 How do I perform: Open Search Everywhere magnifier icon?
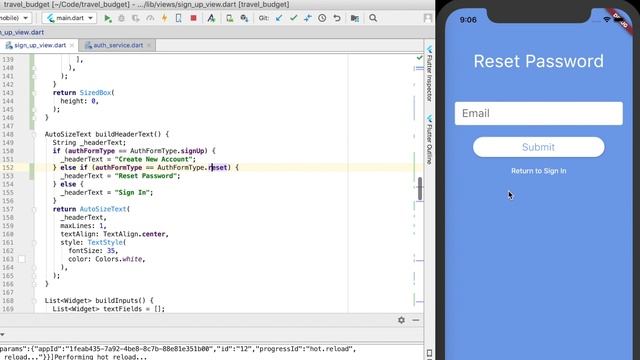(373, 18)
